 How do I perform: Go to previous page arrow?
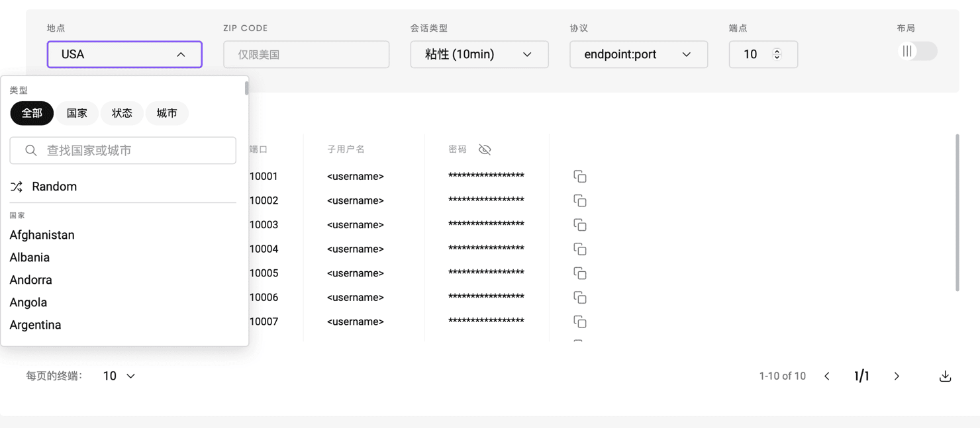827,376
